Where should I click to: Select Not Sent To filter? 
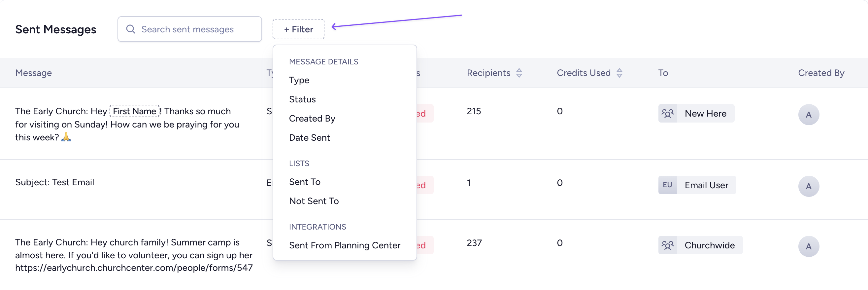point(314,201)
